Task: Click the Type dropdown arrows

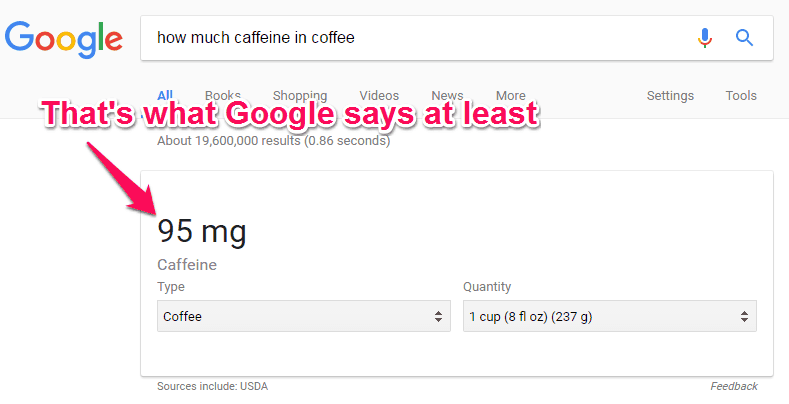Action: click(x=438, y=316)
